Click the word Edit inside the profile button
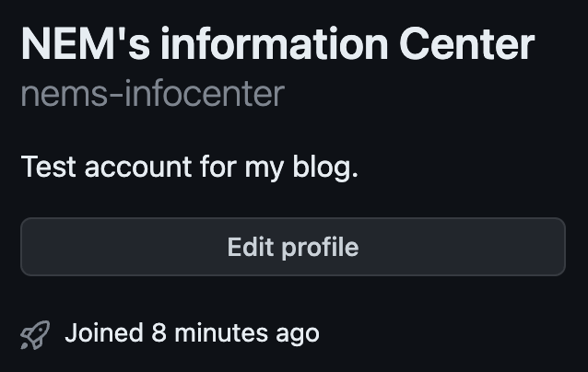The height and width of the screenshot is (372, 588). pyautogui.click(x=251, y=248)
